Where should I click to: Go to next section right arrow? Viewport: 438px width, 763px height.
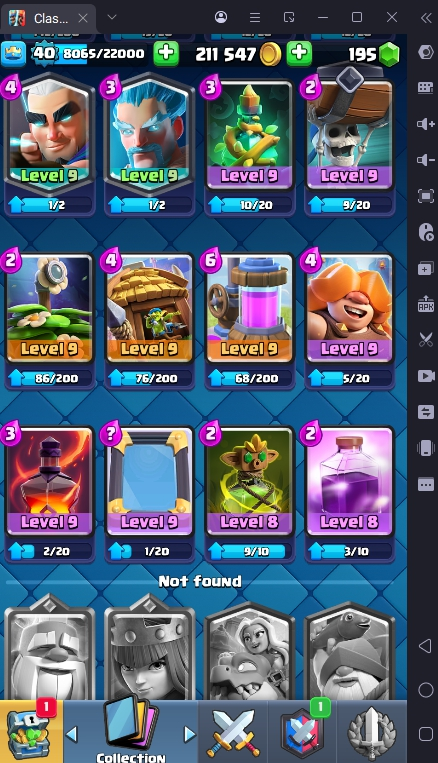[190, 734]
